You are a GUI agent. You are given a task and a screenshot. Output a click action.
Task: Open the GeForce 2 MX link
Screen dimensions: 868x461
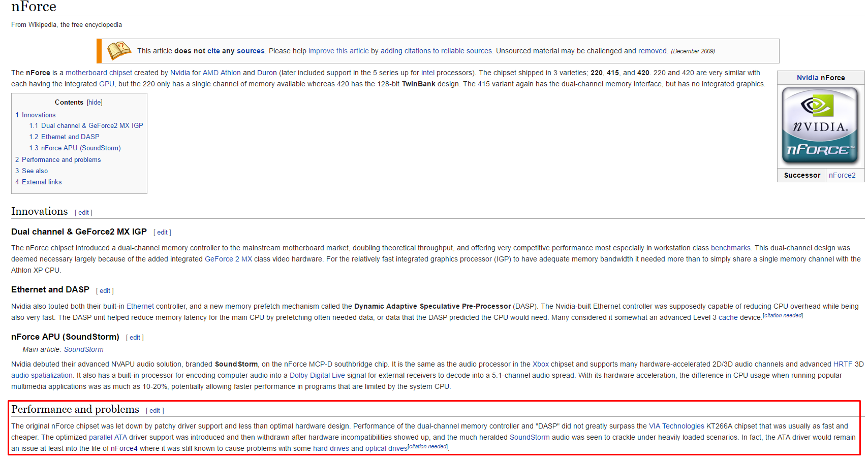(x=228, y=259)
